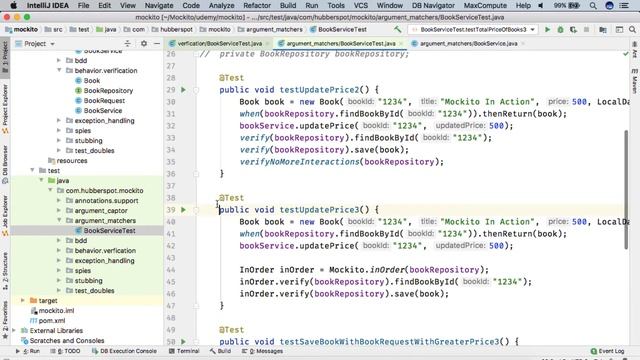Screen dimensions: 640x360
Task: Expand the bdd folder under main
Action: [59, 60]
